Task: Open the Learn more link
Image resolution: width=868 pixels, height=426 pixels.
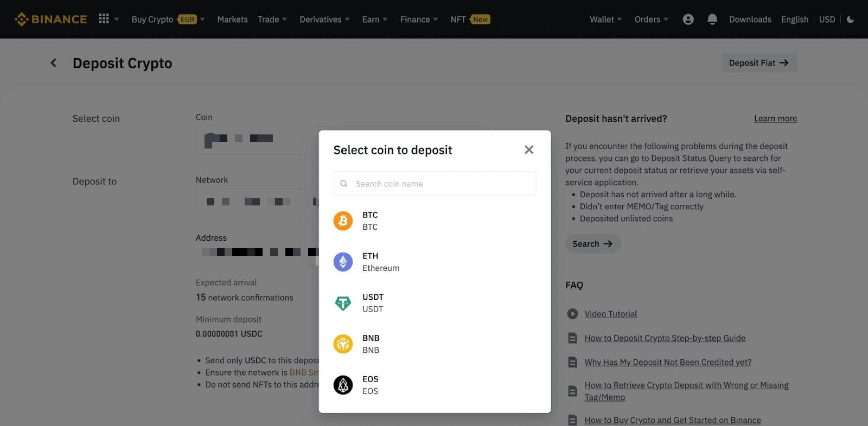Action: tap(775, 119)
